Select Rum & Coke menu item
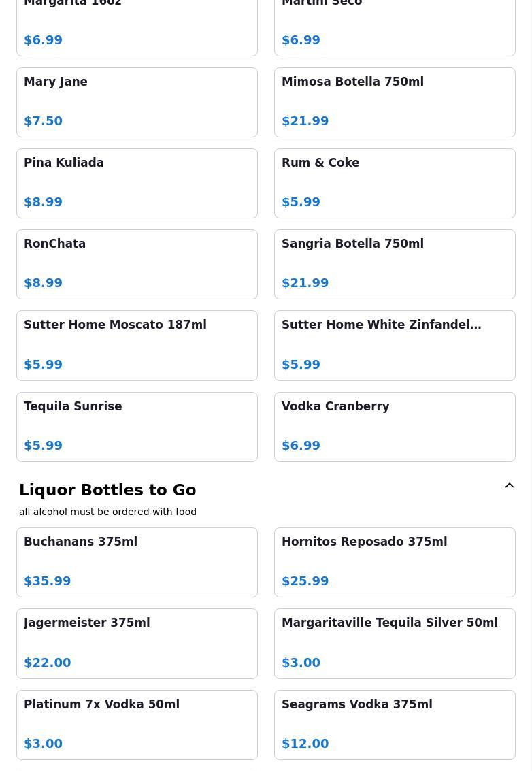This screenshot has width=532, height=771. coord(395,183)
